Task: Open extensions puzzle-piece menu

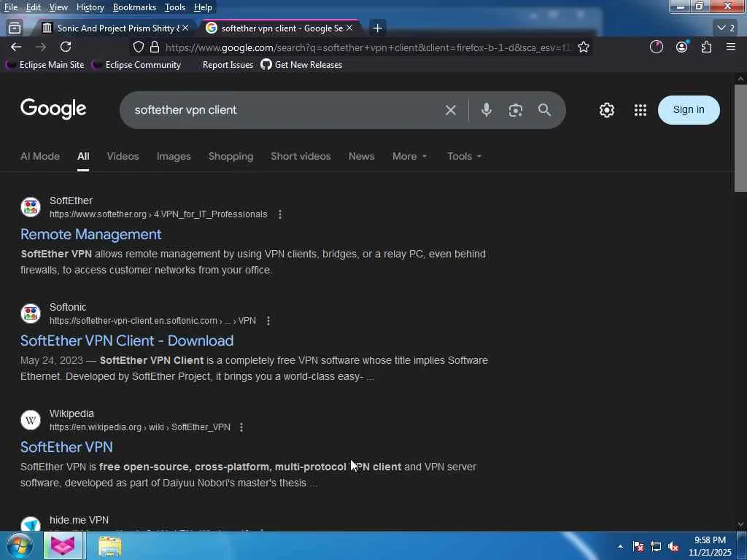Action: point(706,47)
